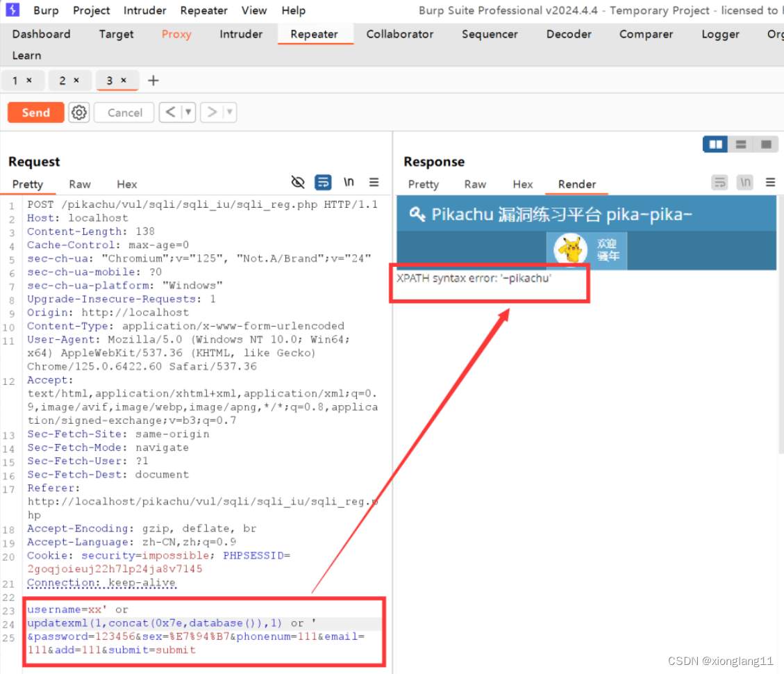Open Repeater settings gear icon

[x=78, y=113]
